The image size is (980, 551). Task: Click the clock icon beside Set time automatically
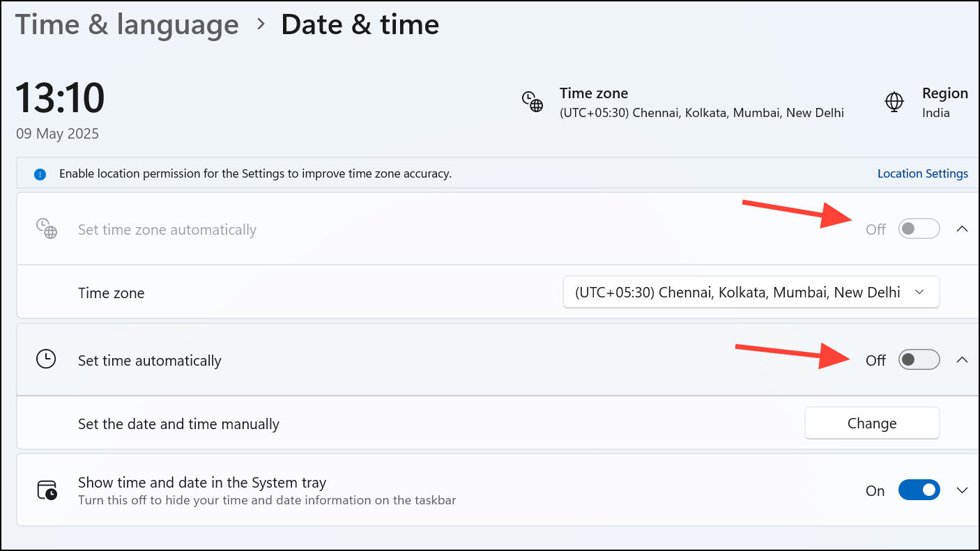pos(46,359)
